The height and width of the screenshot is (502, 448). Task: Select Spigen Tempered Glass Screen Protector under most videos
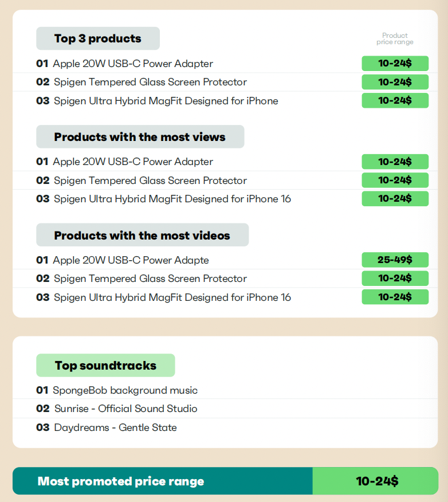(150, 279)
